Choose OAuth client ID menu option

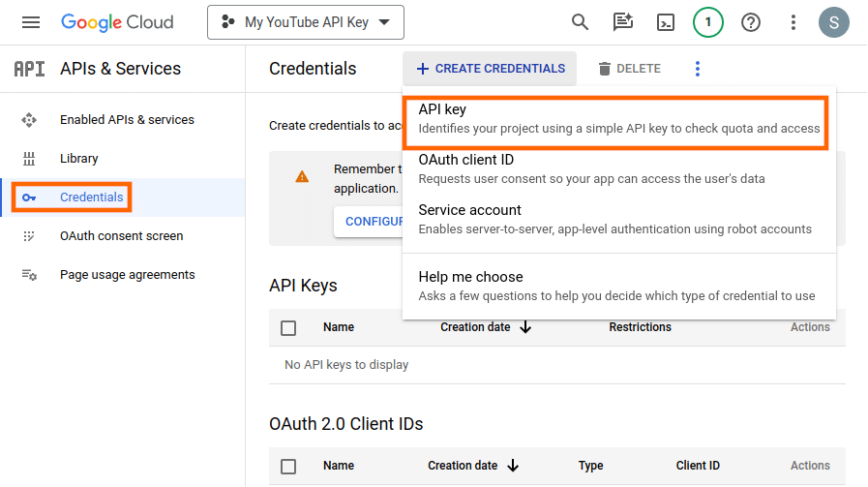click(x=615, y=168)
